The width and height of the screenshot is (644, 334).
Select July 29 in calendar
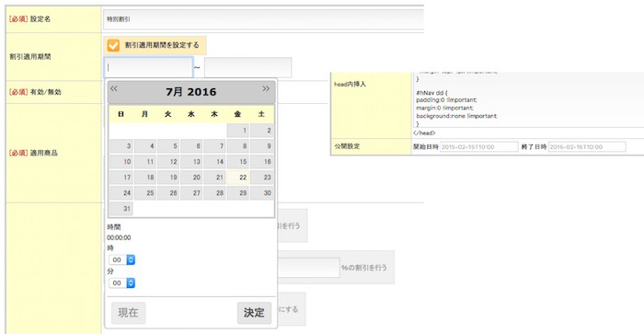pyautogui.click(x=238, y=193)
